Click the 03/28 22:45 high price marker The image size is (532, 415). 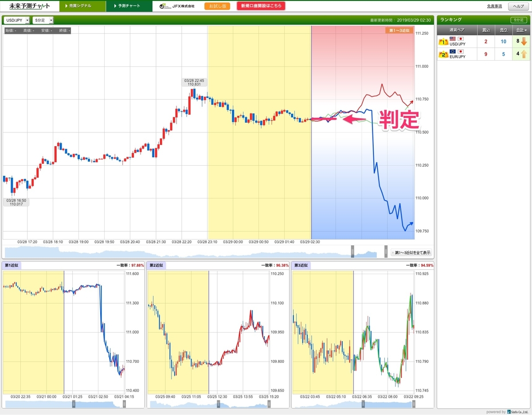click(x=195, y=82)
